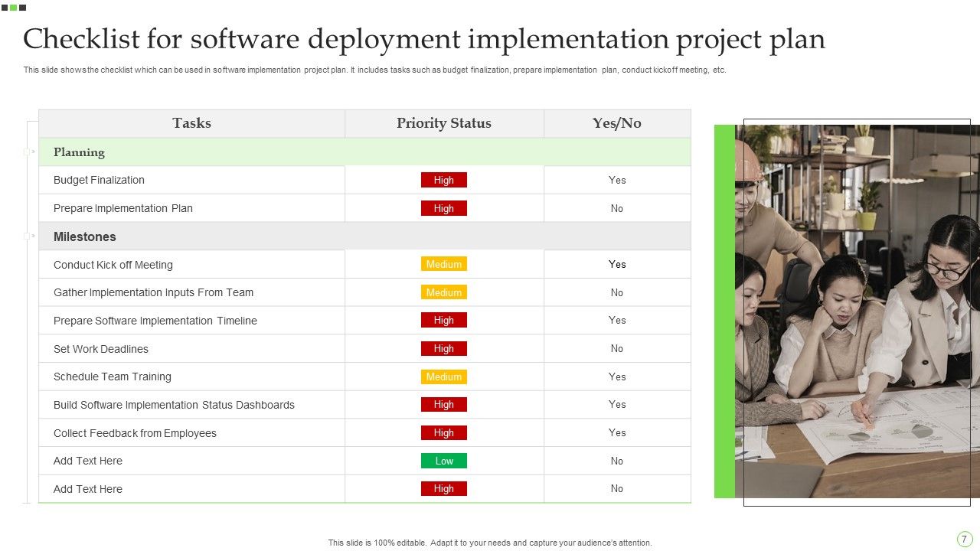This screenshot has height=551, width=980.
Task: Click the first dark square icon top-left
Action: [5, 8]
